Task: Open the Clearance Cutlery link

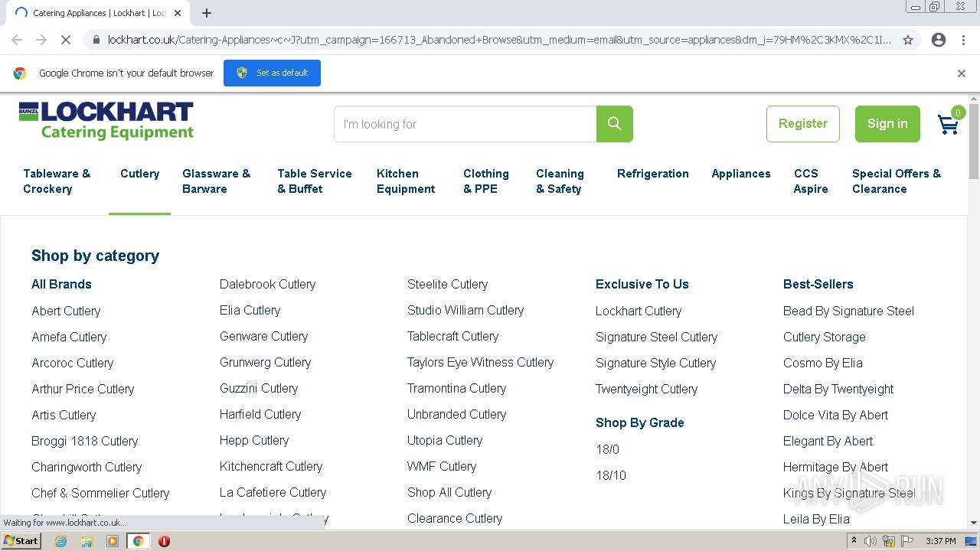Action: (x=455, y=518)
